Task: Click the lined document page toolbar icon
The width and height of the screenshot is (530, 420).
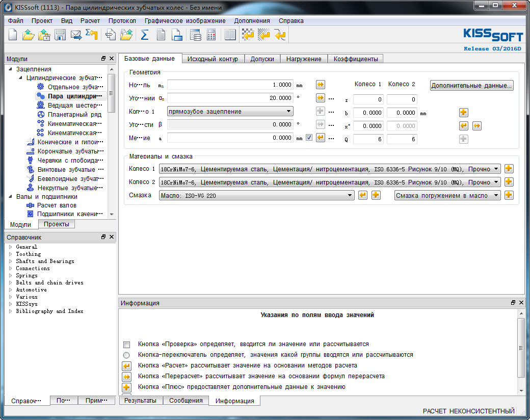Action: (x=161, y=35)
